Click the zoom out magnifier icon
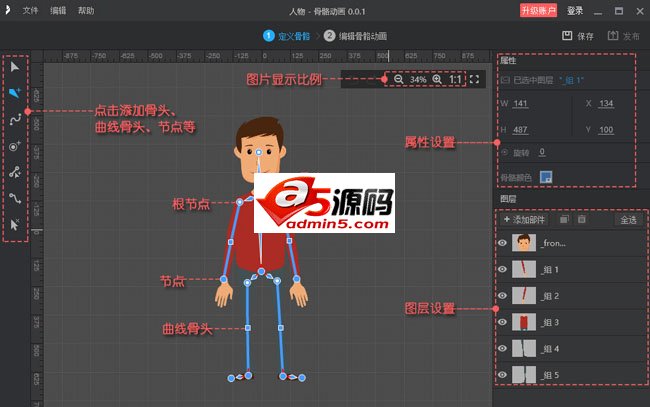This screenshot has width=650, height=407. pos(398,79)
